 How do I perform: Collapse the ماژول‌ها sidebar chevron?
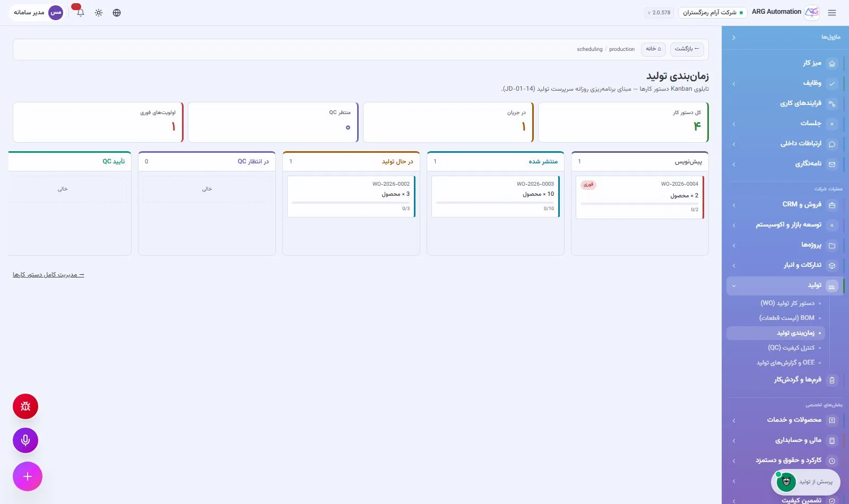click(x=734, y=38)
